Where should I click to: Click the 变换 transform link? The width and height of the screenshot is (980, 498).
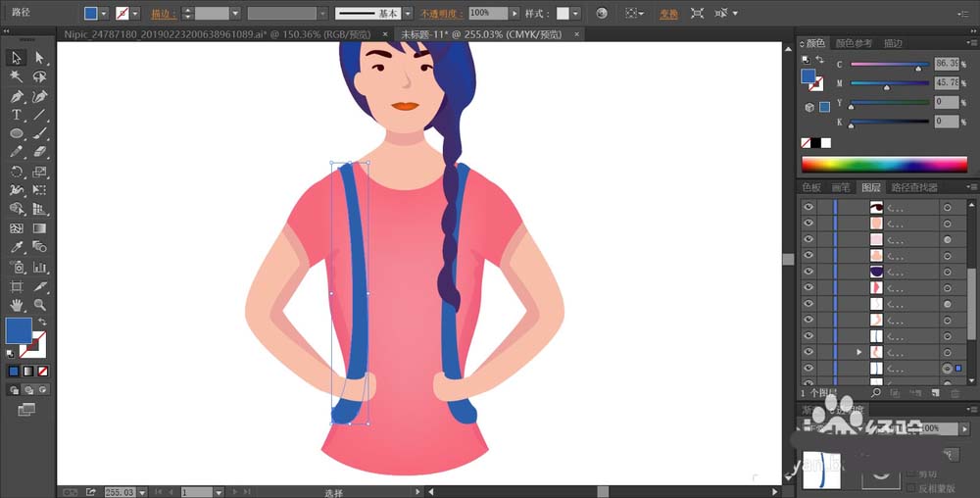click(668, 13)
